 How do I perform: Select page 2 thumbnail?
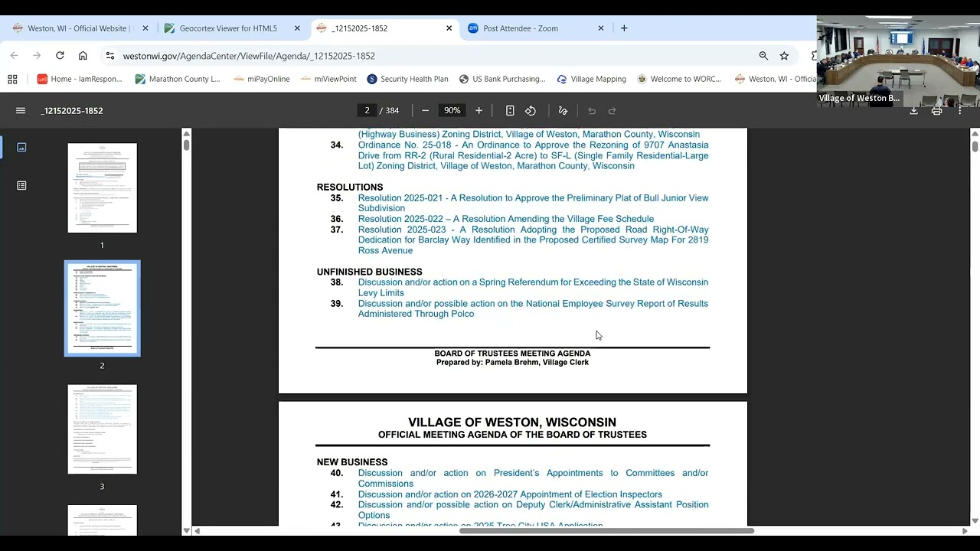coord(102,308)
